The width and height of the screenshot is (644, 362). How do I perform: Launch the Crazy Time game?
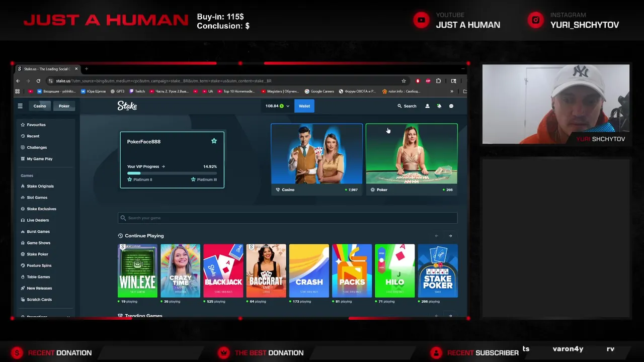[180, 271]
